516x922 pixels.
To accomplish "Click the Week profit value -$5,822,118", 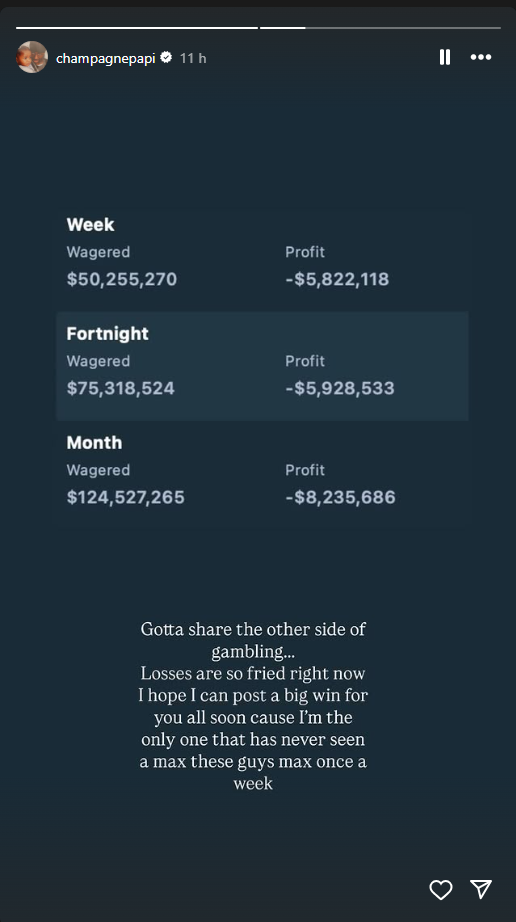I will coord(337,279).
